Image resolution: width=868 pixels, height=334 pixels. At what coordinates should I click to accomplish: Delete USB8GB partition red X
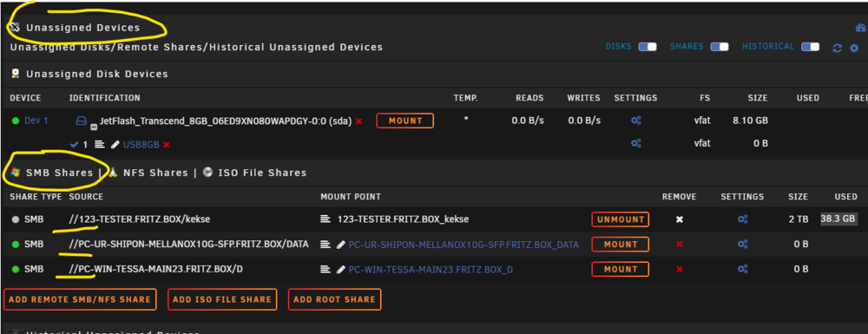pos(166,144)
